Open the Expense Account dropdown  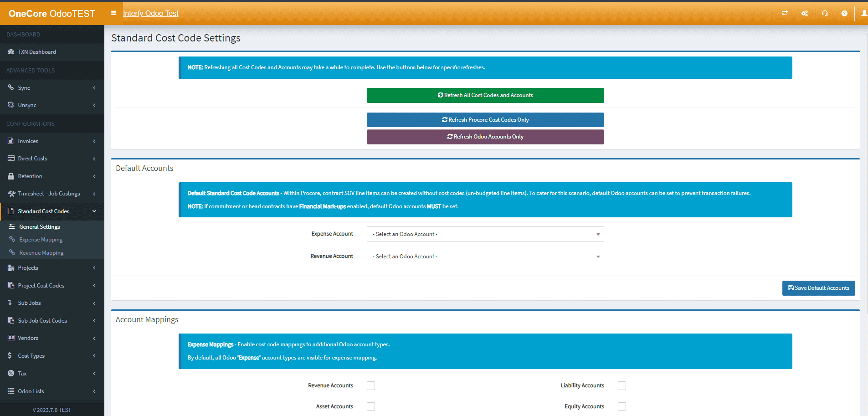coord(485,234)
